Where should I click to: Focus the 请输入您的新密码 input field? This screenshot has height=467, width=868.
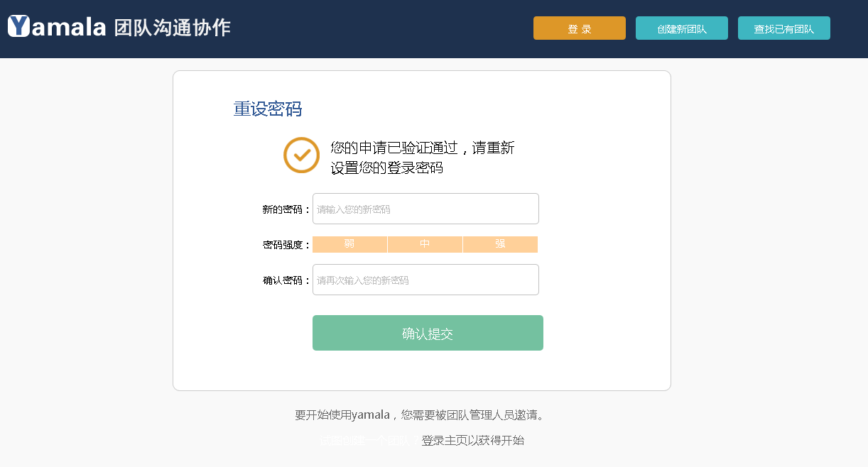(425, 209)
